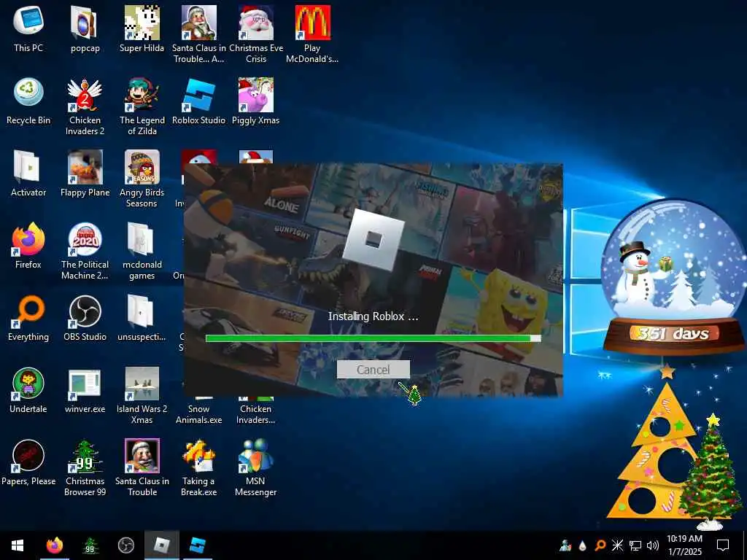Cancel the Roblox installation
The width and height of the screenshot is (747, 560).
click(x=373, y=370)
